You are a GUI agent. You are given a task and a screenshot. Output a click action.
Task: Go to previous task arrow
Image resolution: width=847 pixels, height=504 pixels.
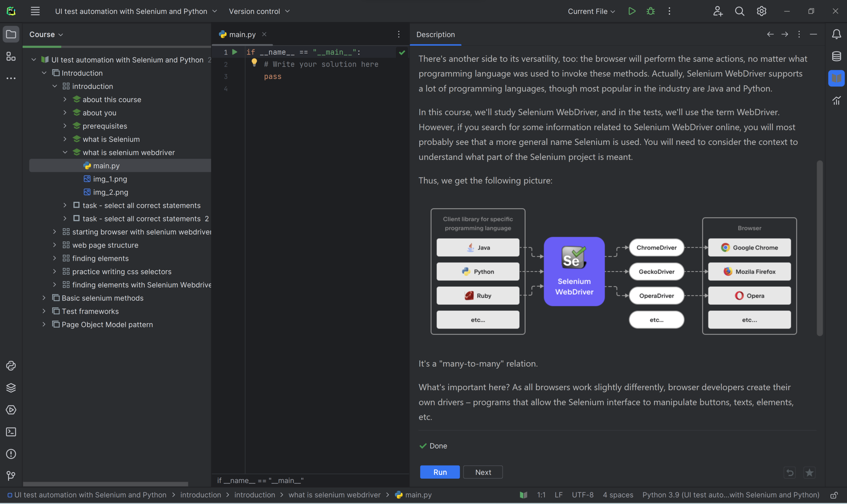[x=770, y=34]
